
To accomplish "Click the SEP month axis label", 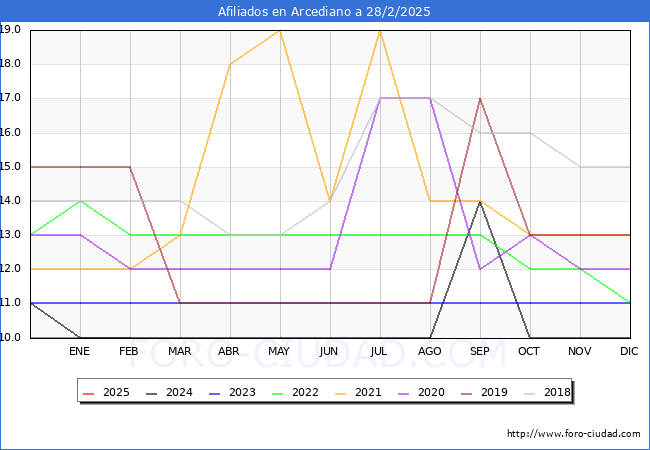I will point(480,351).
